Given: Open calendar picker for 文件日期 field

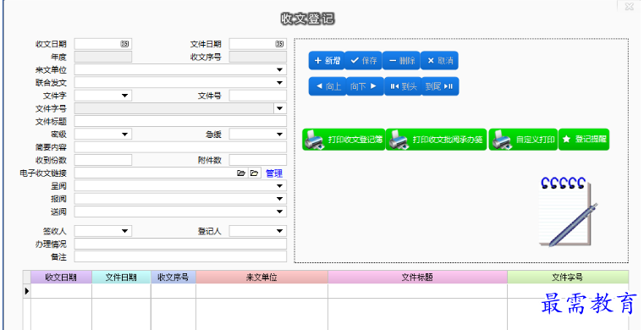Looking at the screenshot, I should (279, 44).
